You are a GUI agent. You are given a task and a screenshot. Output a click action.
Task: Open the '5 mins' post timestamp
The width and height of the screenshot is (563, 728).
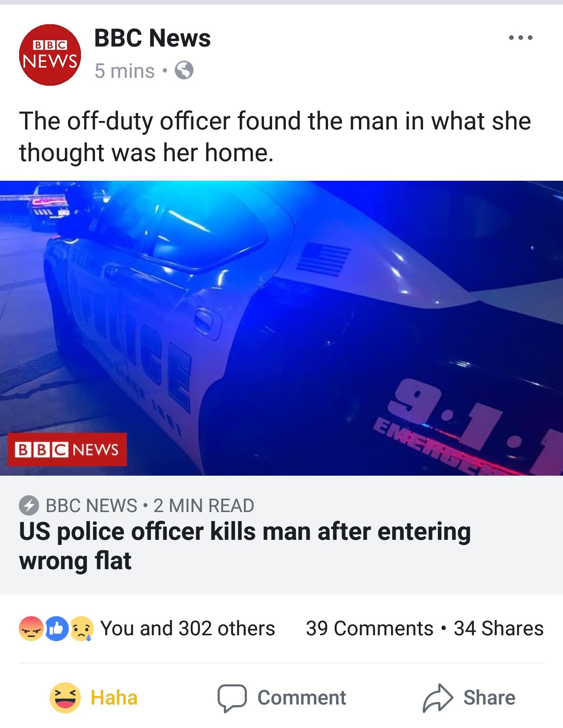pos(125,71)
